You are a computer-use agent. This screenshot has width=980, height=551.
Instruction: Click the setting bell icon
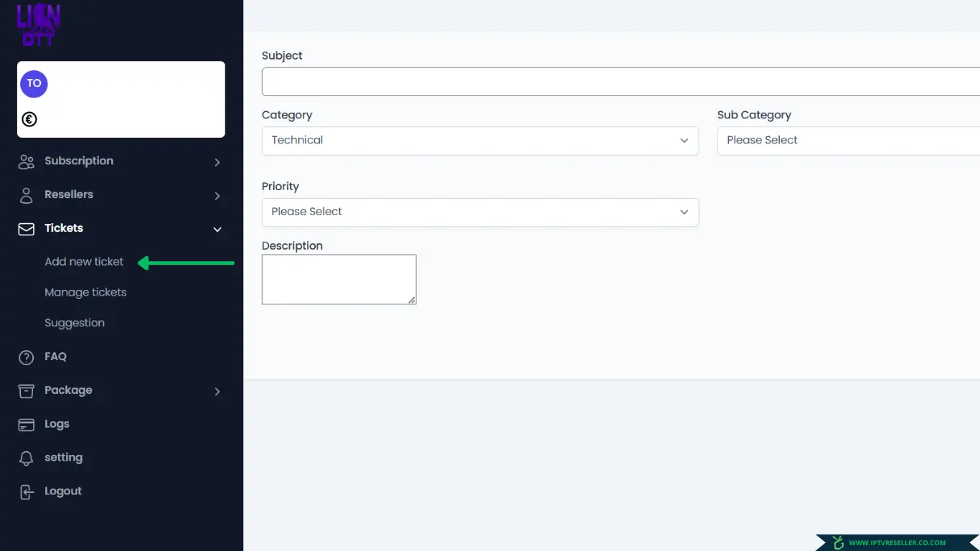[27, 458]
